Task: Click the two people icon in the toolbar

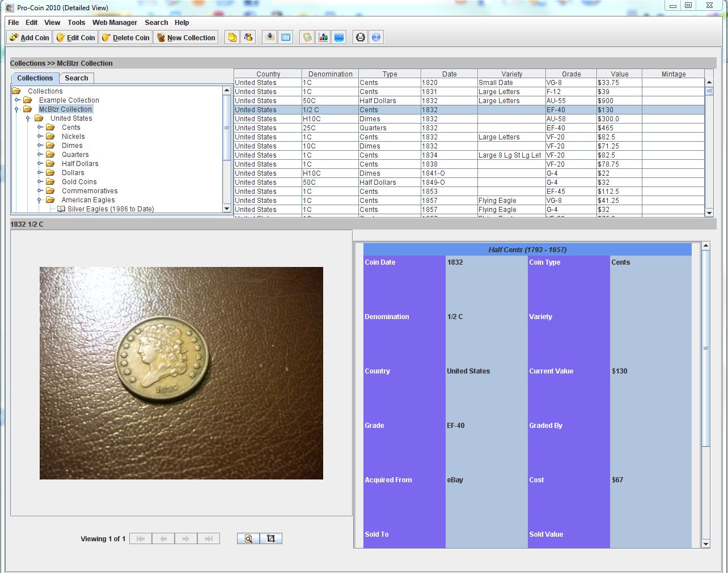Action: click(x=248, y=37)
